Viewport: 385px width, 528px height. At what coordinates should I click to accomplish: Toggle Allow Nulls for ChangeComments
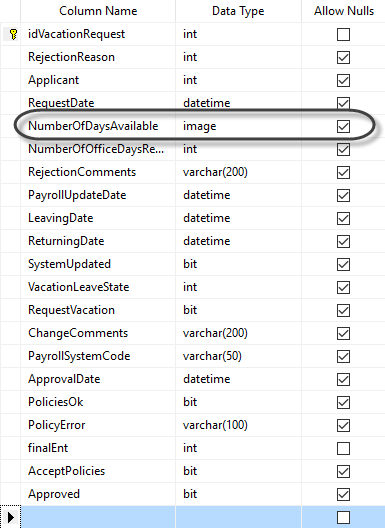(343, 333)
